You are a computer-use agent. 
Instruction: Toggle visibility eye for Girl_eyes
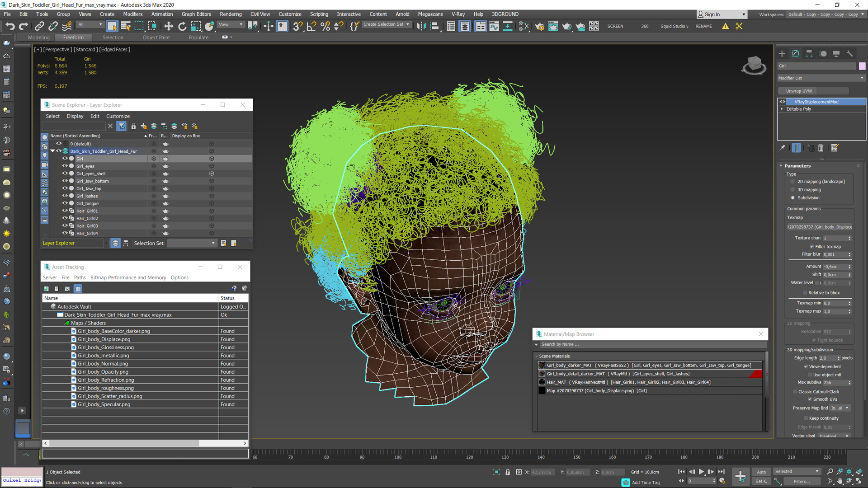pos(65,166)
